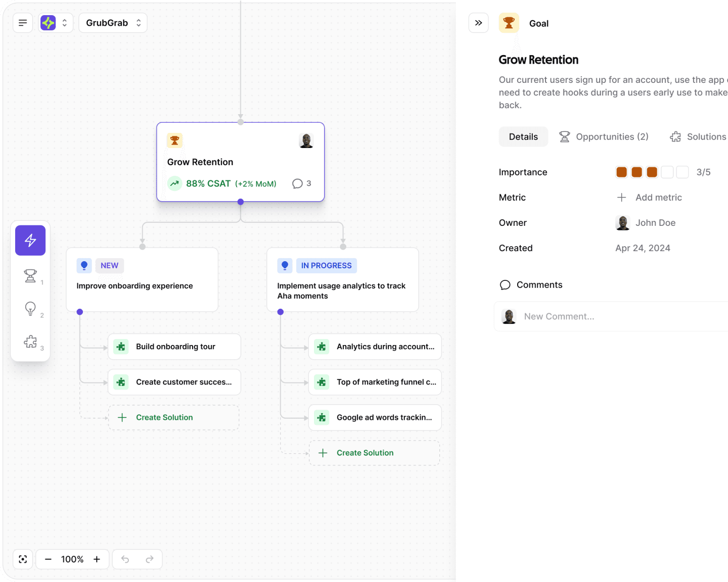Image resolution: width=728 pixels, height=582 pixels.
Task: Click the 3/5 importance value
Action: (703, 172)
